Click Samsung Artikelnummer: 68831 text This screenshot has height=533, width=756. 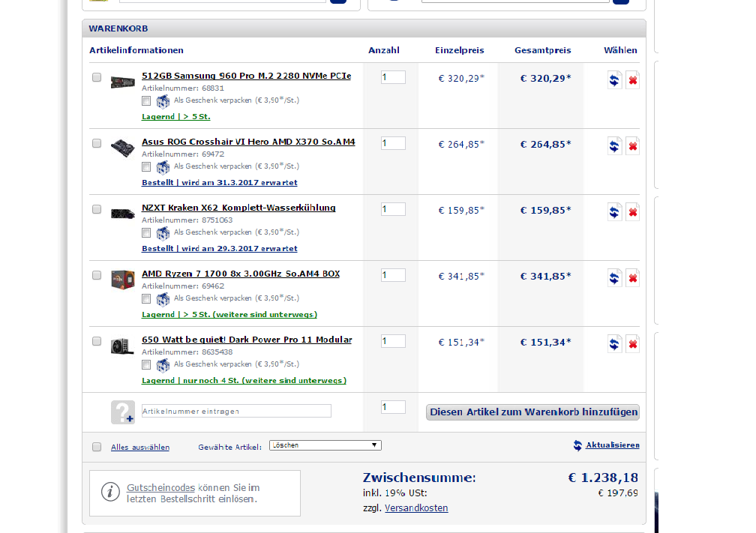[x=183, y=88]
